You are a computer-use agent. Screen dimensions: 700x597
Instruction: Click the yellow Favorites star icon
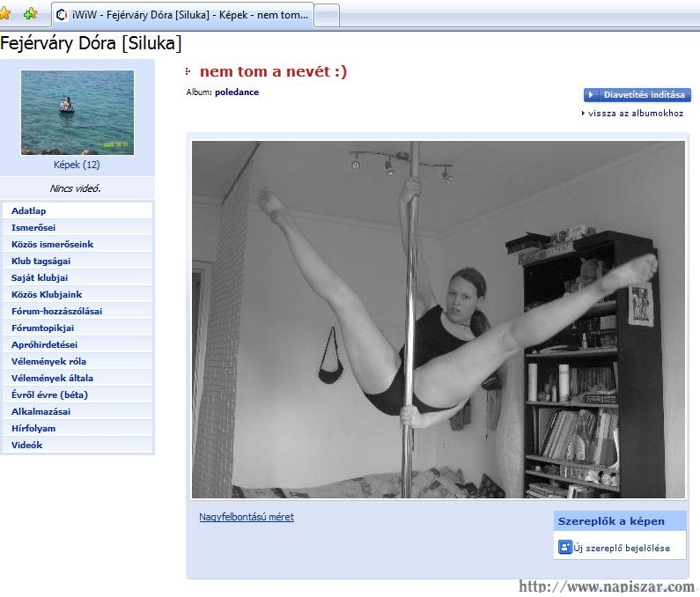point(4,14)
